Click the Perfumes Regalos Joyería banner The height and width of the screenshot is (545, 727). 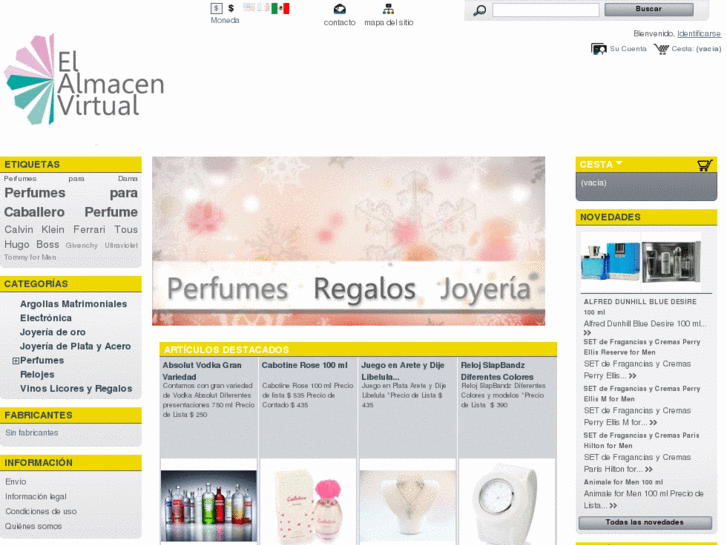click(x=348, y=241)
